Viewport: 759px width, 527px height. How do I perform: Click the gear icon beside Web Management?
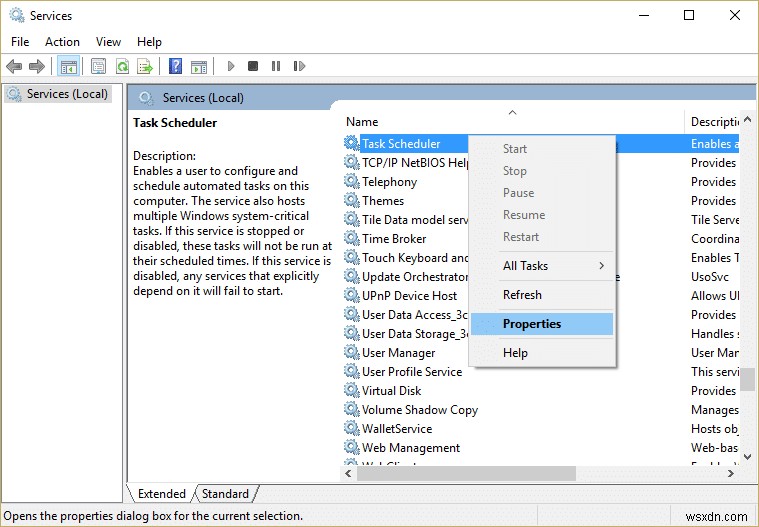click(x=351, y=447)
